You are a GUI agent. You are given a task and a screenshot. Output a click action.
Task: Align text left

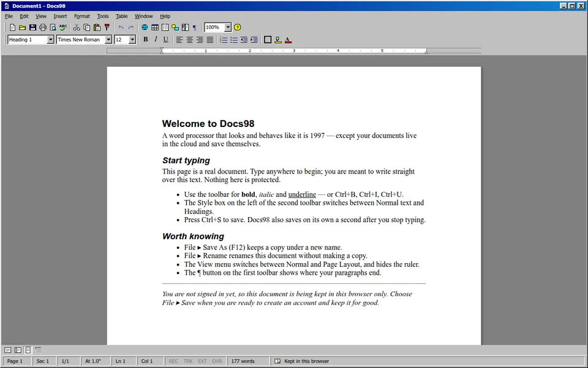click(179, 40)
